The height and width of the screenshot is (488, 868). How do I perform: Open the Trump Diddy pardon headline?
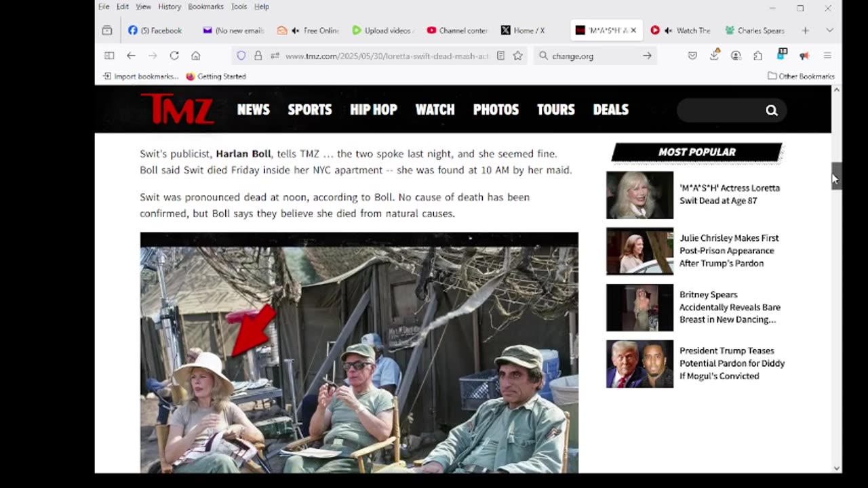(732, 363)
